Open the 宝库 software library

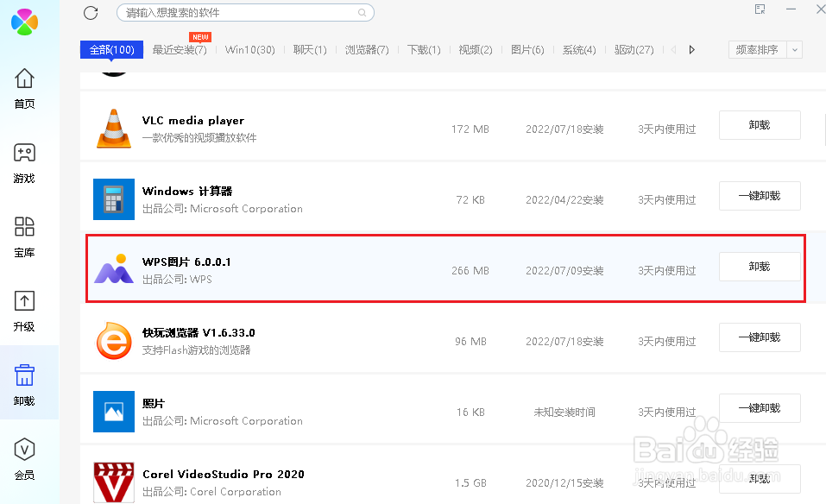pos(24,237)
